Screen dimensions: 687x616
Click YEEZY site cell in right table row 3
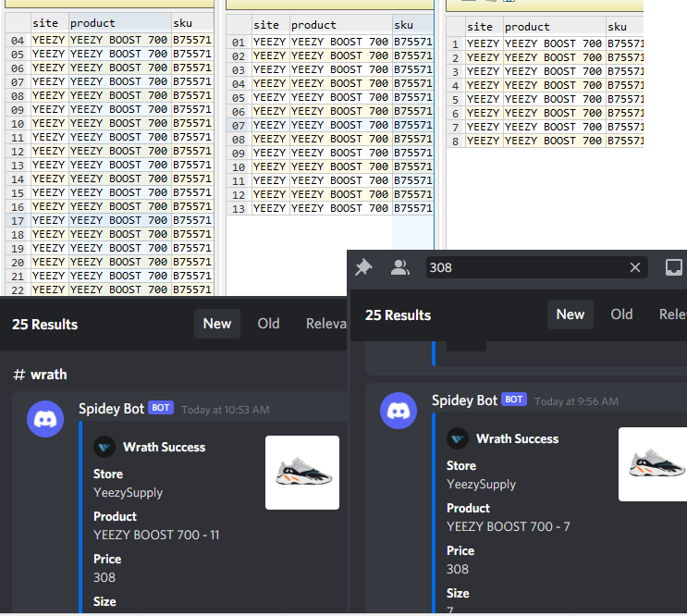[x=485, y=71]
